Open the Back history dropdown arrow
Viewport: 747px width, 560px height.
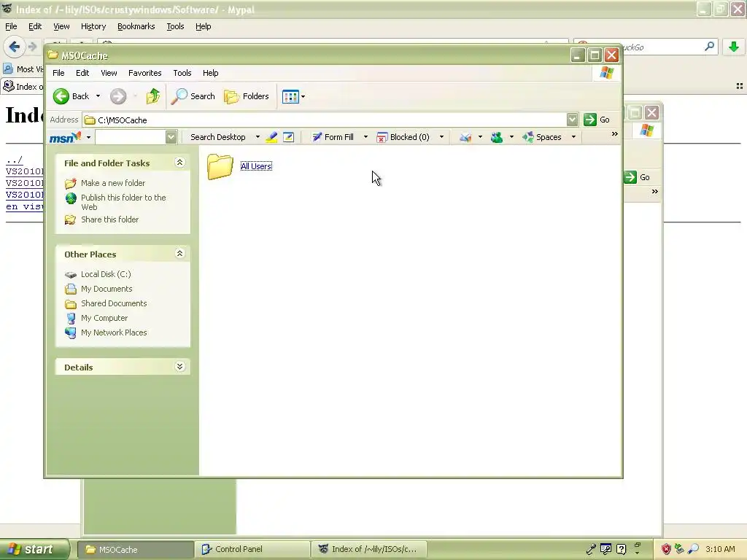pos(98,96)
